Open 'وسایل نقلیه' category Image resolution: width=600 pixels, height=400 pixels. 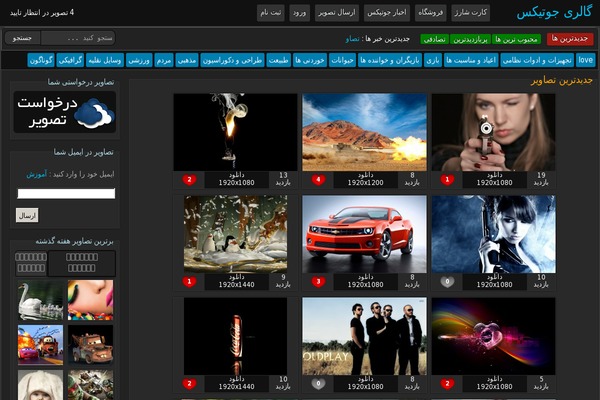click(x=105, y=60)
